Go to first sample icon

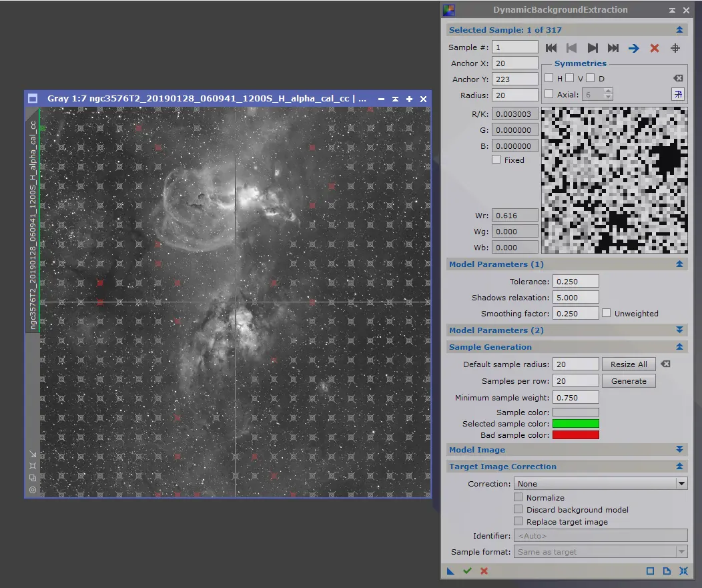point(551,48)
